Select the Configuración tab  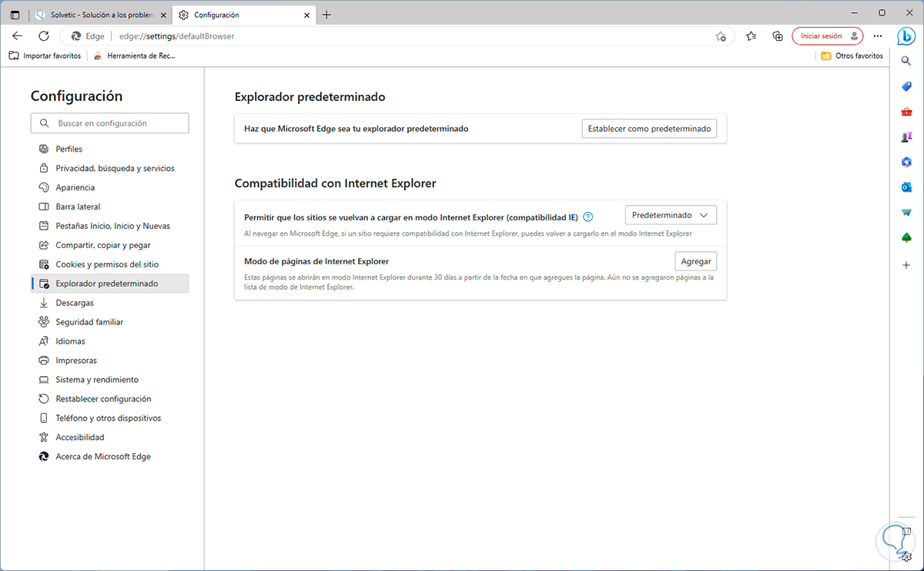(244, 15)
